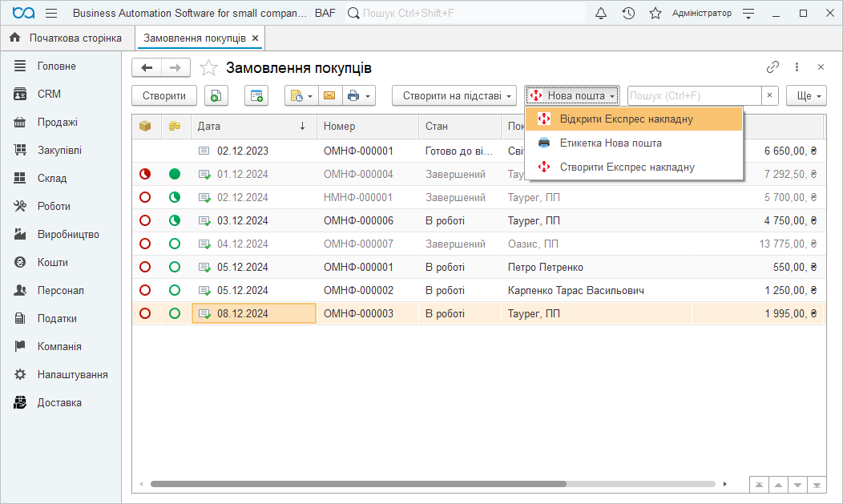
Task: Select order row ОМНФ-000006 dated 03.12.2024
Action: [358, 220]
